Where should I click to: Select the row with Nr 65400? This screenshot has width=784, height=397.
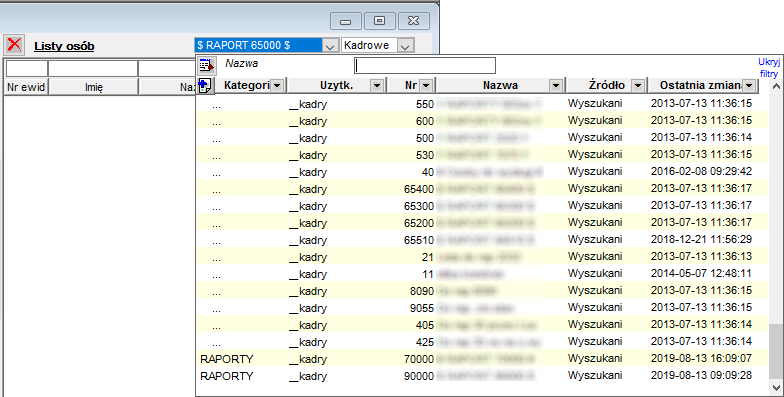(482, 189)
